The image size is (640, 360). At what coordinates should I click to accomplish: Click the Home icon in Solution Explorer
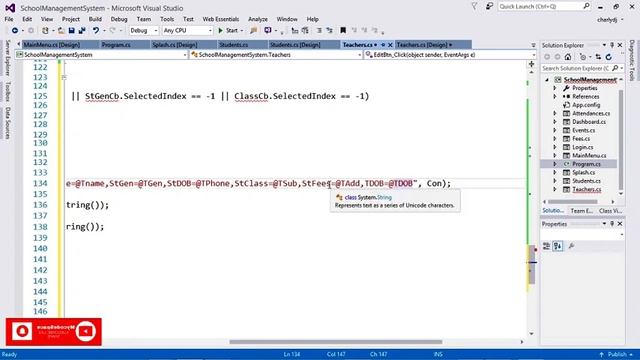568,57
